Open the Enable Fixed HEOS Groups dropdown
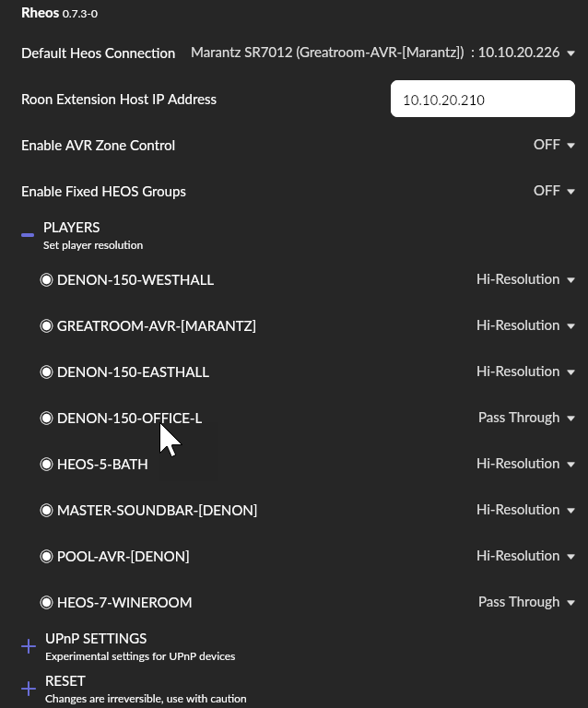Screen dimensions: 588x708 click(x=554, y=191)
